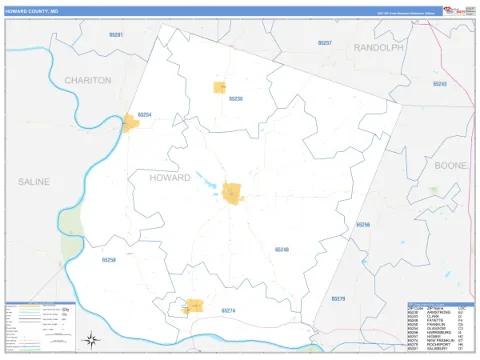This screenshot has height=360, width=480.
Task: Click ZIP code label 65274 on the map
Action: [x=228, y=311]
